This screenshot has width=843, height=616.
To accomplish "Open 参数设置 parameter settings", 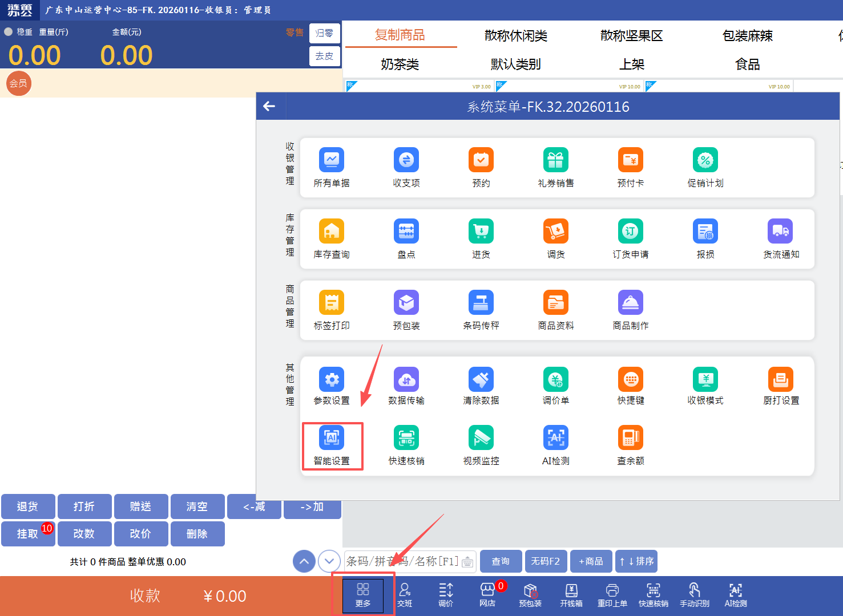I will pyautogui.click(x=332, y=386).
